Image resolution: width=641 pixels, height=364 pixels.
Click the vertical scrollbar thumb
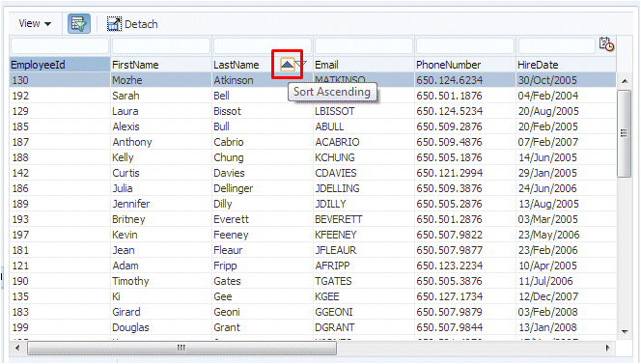tap(625, 134)
